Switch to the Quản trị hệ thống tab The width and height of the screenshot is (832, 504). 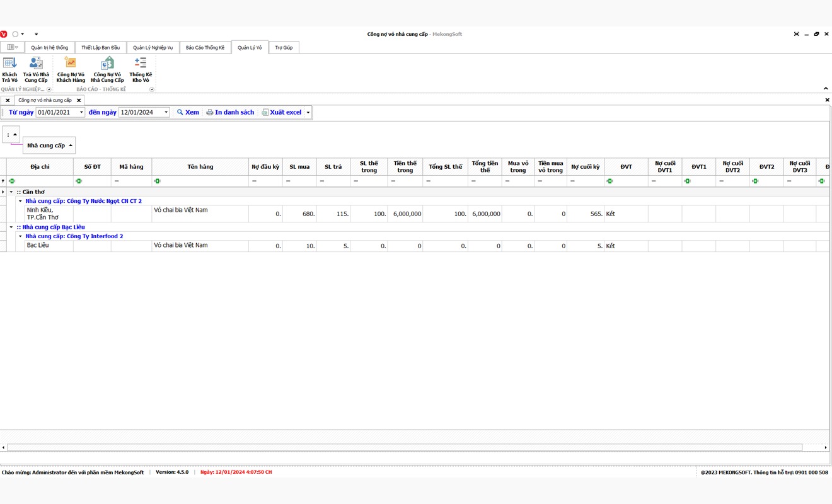[x=49, y=48]
